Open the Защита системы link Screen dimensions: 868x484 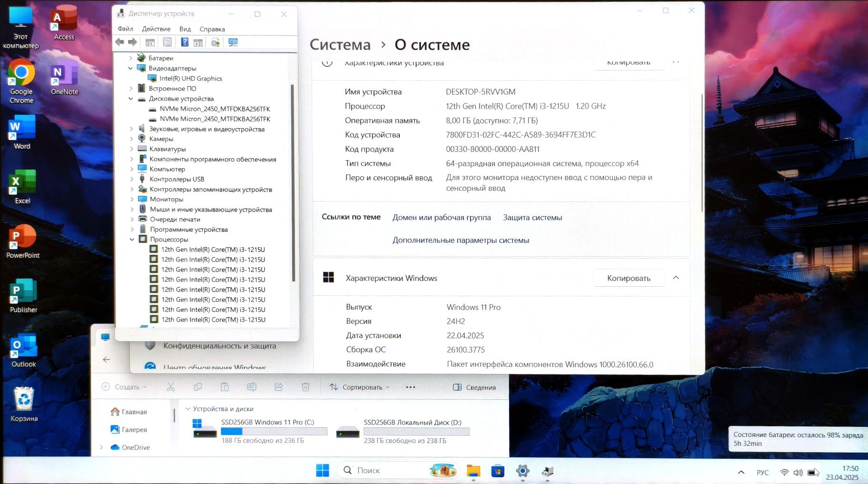pyautogui.click(x=532, y=217)
